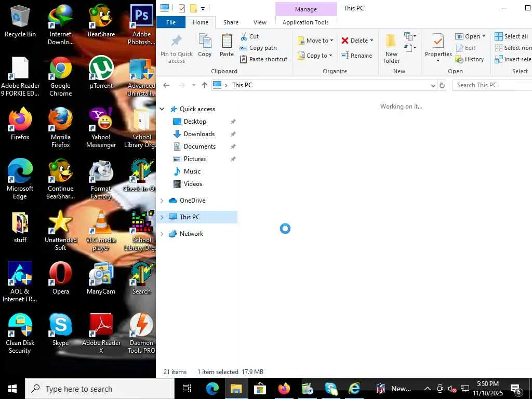Click the Recycle Bin desktop icon
532x399 pixels.
click(x=20, y=21)
